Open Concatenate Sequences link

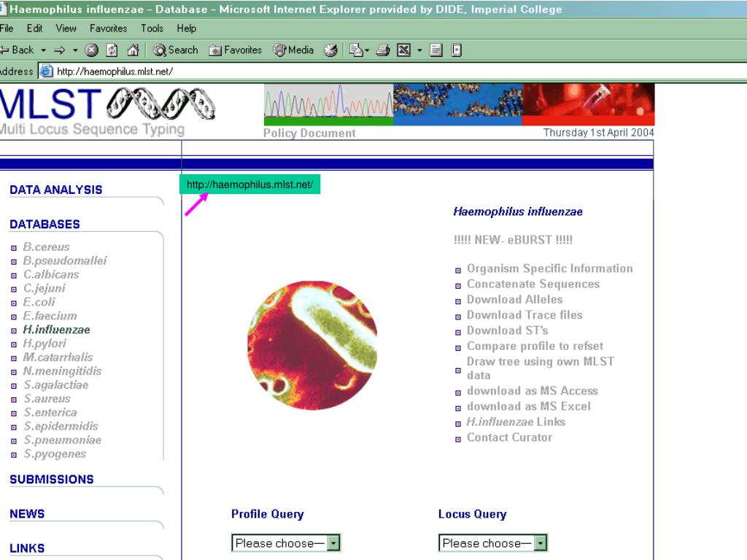[x=533, y=284]
